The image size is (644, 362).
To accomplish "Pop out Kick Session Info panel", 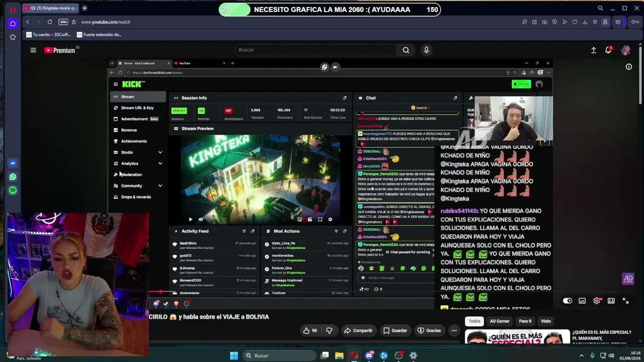I will 345,98.
